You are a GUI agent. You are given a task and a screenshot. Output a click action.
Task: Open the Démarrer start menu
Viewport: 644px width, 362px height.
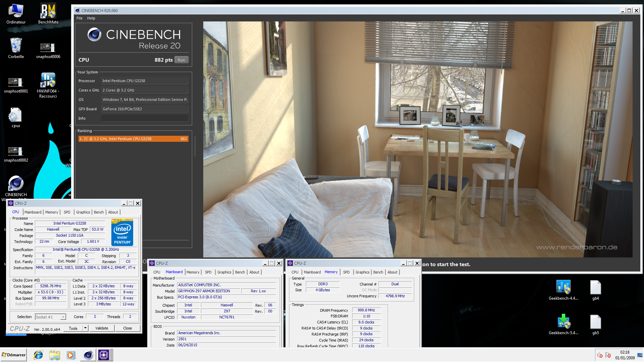pyautogui.click(x=13, y=355)
